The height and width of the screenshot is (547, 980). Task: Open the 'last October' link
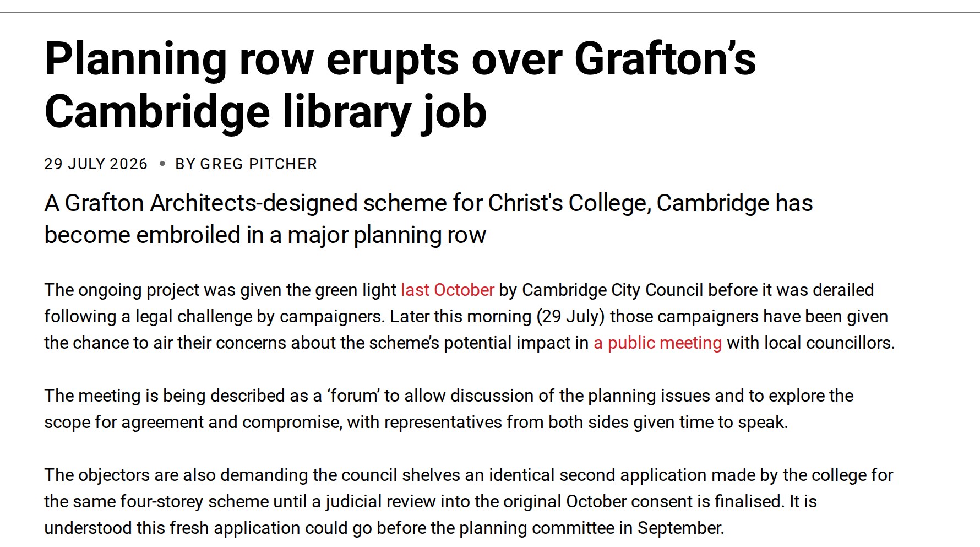(448, 290)
